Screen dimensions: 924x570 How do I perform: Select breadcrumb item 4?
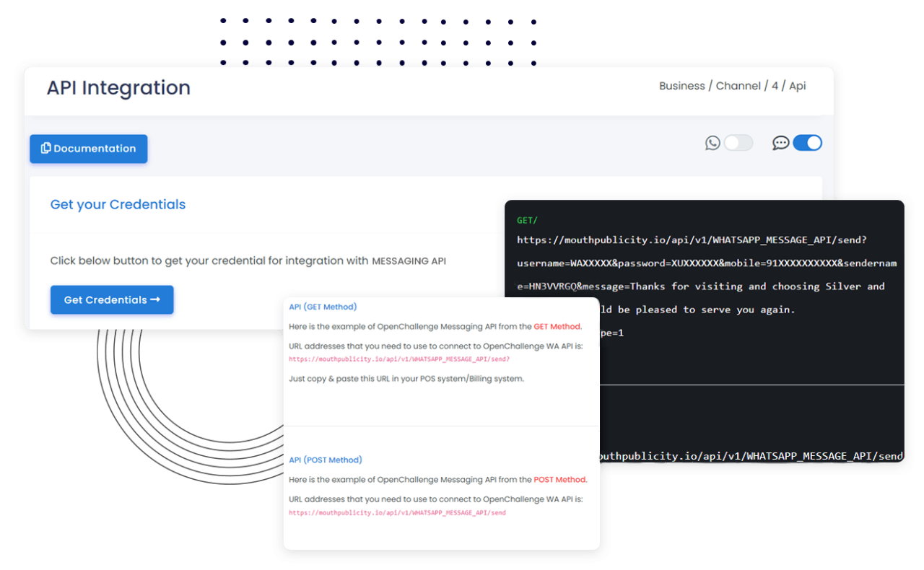pyautogui.click(x=775, y=86)
